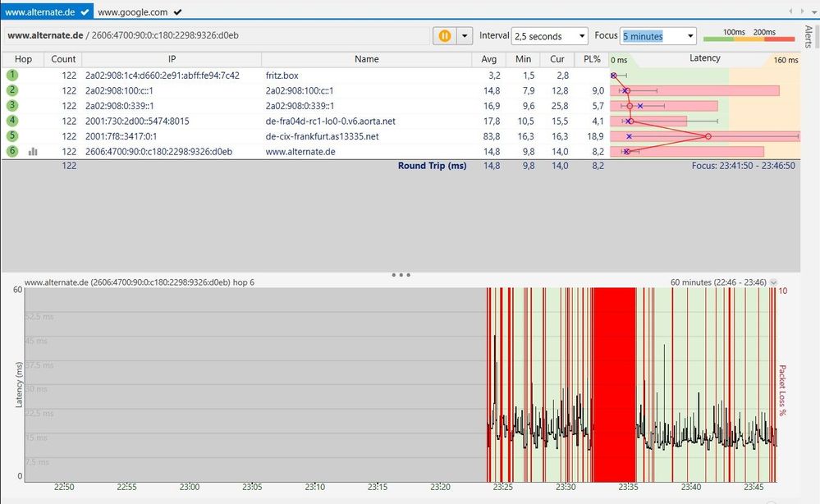Select the green hop 5 circle
The width and height of the screenshot is (820, 504).
click(12, 136)
